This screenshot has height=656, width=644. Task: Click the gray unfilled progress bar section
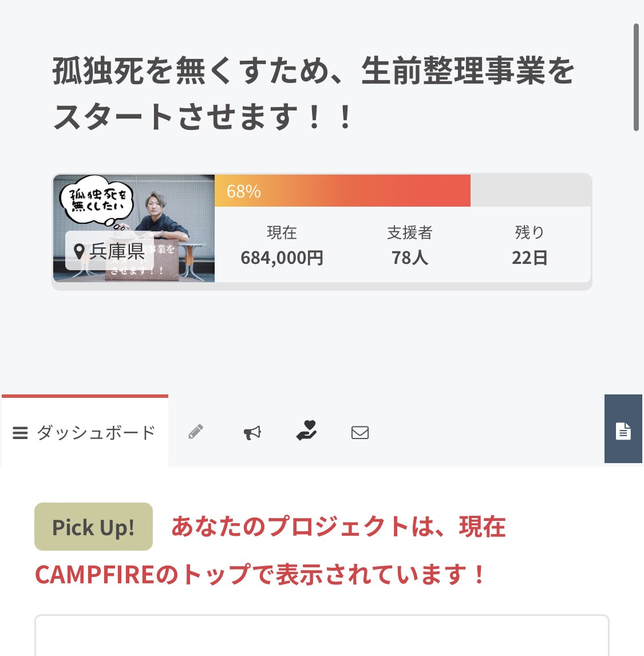point(530,191)
